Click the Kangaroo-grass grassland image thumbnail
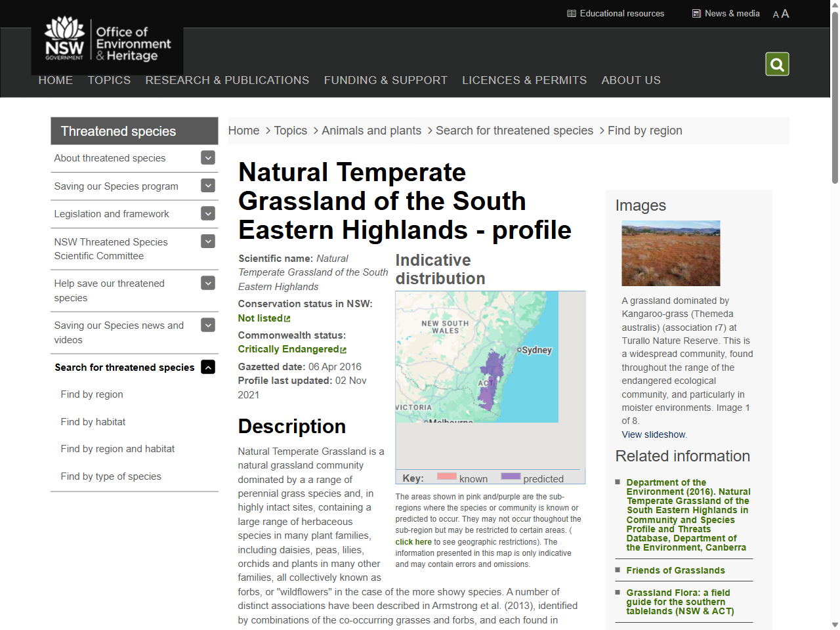 pyautogui.click(x=671, y=253)
